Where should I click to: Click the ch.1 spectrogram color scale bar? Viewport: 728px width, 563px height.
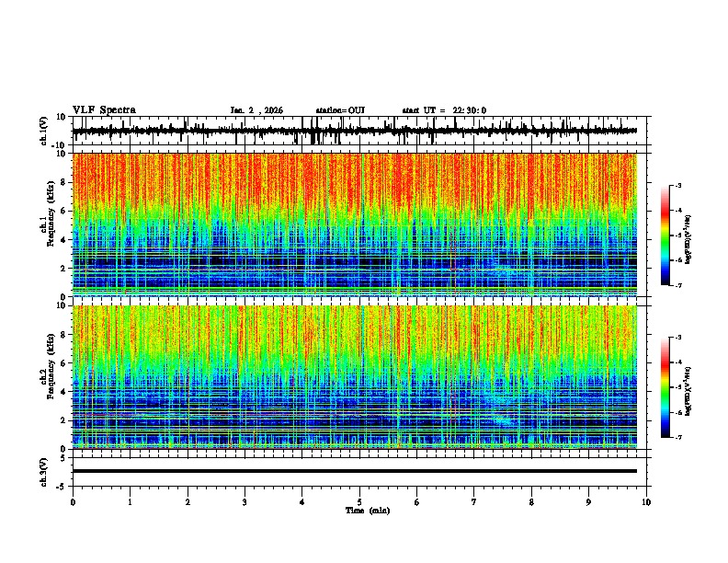coord(665,235)
